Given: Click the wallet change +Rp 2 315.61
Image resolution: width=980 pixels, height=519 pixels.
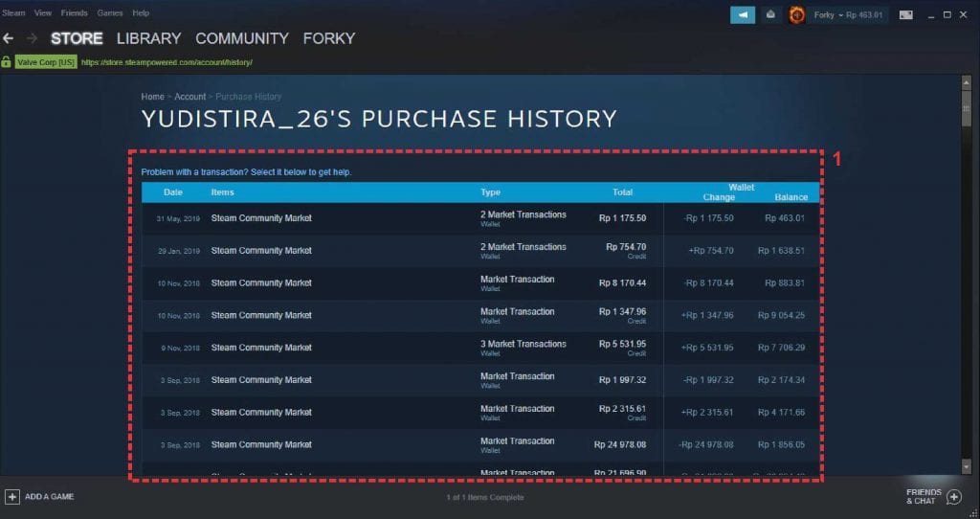Looking at the screenshot, I should click(707, 413).
